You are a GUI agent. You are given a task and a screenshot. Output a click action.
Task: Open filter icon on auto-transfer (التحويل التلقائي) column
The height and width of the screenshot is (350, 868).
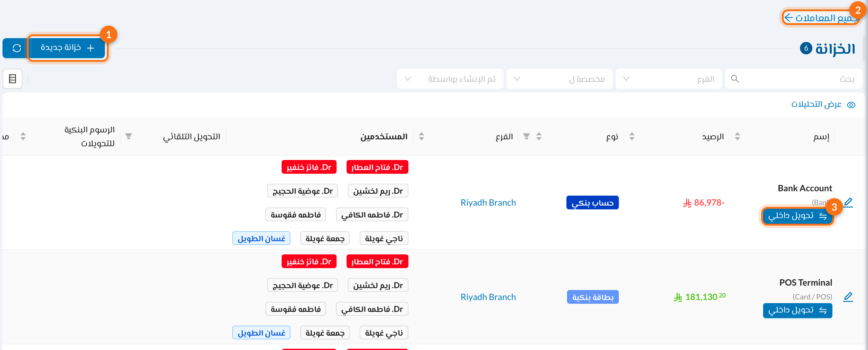[x=128, y=136]
